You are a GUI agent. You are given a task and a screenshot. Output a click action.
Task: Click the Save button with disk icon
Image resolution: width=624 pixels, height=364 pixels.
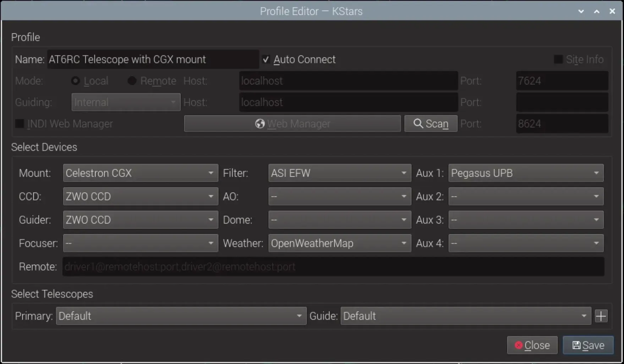coord(588,345)
